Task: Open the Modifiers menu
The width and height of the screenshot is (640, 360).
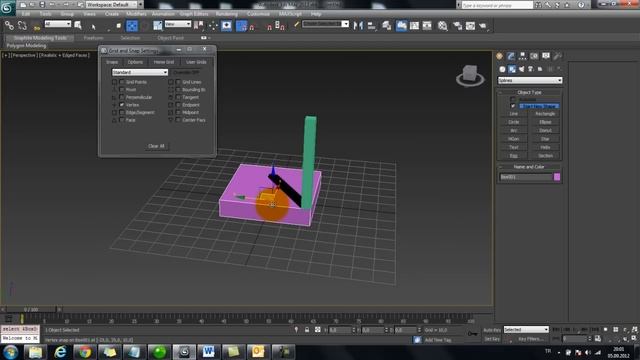Action: (136, 14)
